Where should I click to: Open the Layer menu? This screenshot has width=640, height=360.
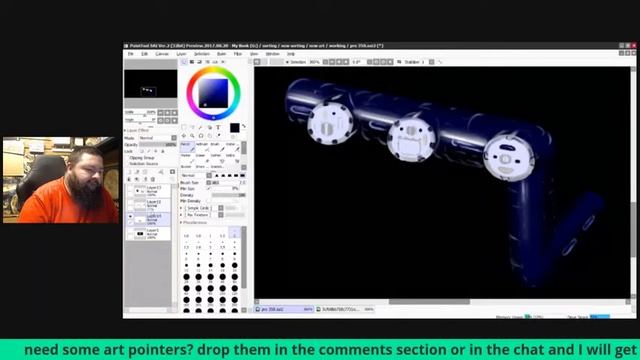point(181,54)
